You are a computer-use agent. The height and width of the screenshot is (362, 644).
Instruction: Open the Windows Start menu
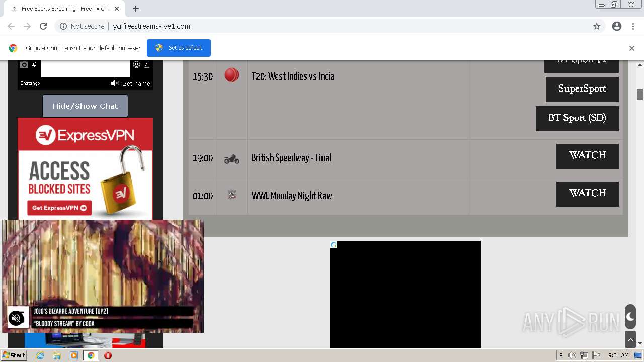click(x=14, y=355)
